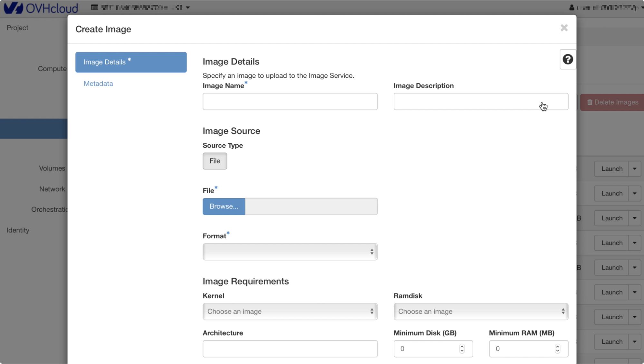Screen dimensions: 644x364
Task: Decrease Minimum RAM (MB) stepper
Action: pos(557,351)
